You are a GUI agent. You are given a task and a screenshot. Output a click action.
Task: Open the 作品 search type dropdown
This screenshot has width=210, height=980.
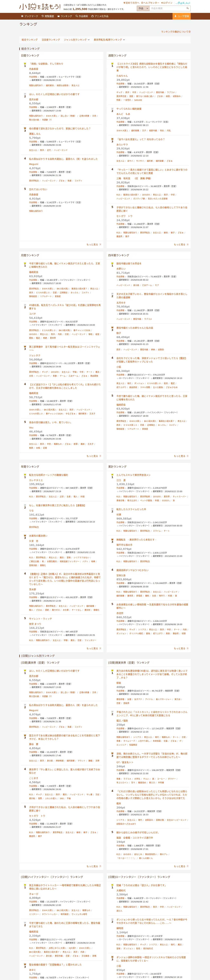tap(143, 8)
